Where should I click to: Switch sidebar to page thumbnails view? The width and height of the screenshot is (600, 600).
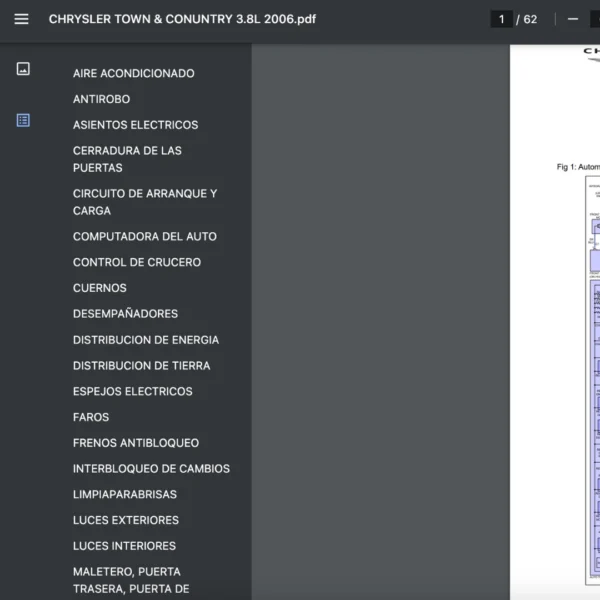[x=23, y=69]
